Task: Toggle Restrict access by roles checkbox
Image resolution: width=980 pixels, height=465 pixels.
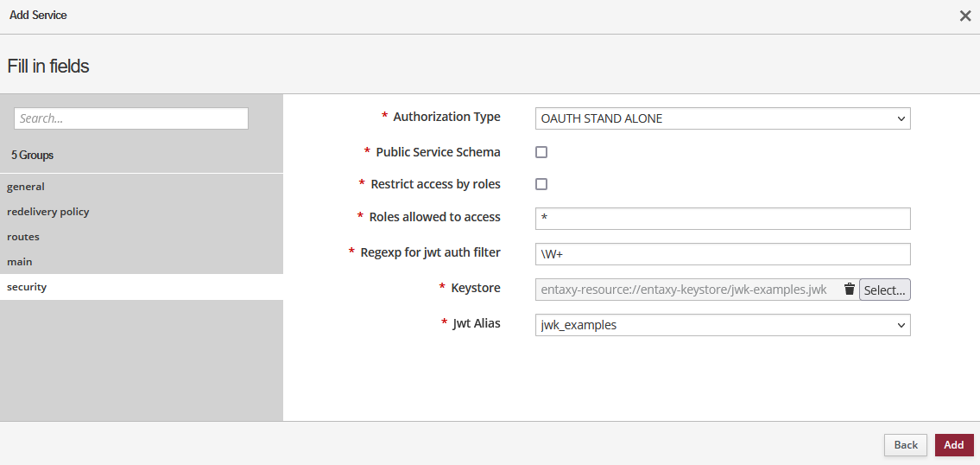Action: tap(541, 184)
